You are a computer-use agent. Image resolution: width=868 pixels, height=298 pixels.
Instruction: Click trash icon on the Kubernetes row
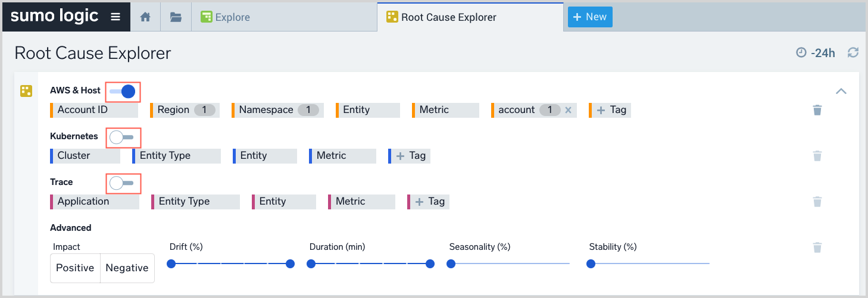tap(817, 156)
